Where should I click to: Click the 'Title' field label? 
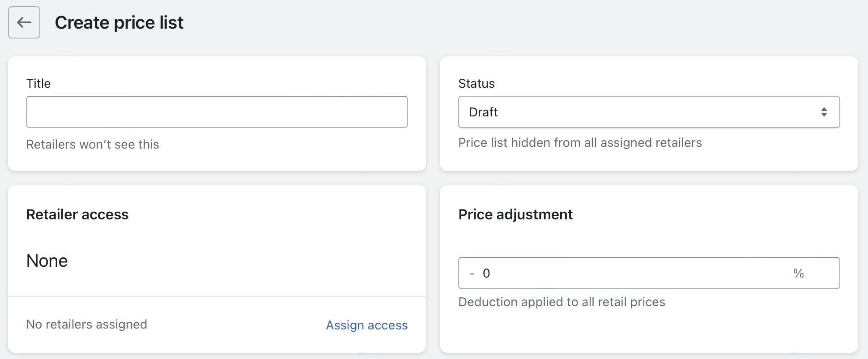pos(38,83)
